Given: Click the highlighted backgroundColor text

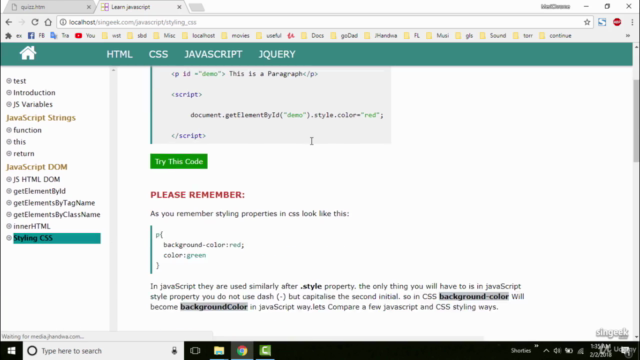Looking at the screenshot, I should tap(214, 307).
